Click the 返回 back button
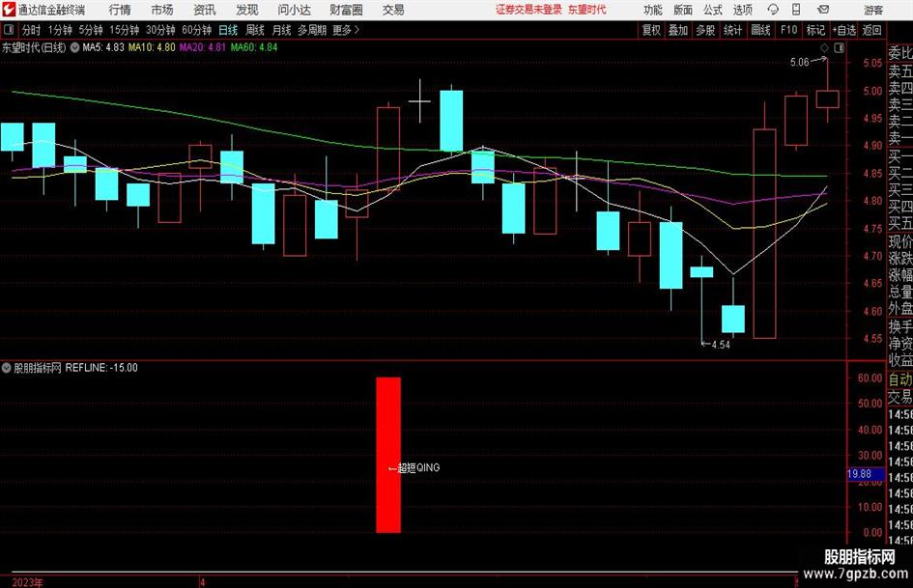 (871, 30)
